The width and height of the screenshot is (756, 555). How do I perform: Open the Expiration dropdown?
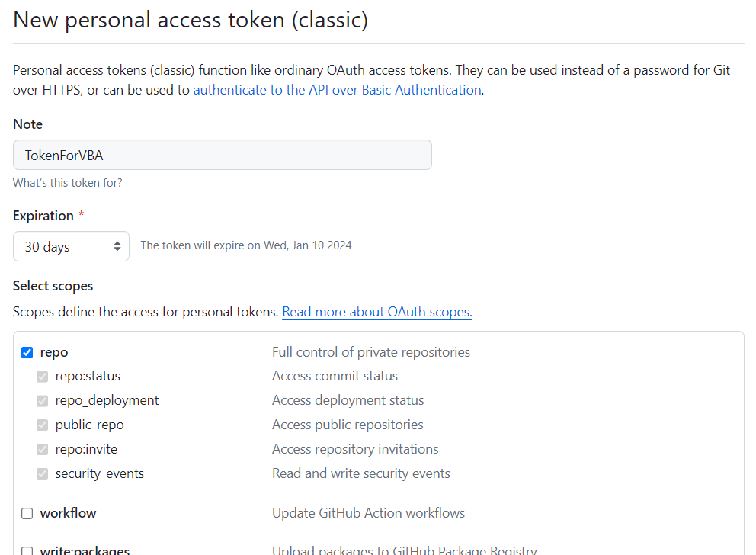pyautogui.click(x=71, y=245)
